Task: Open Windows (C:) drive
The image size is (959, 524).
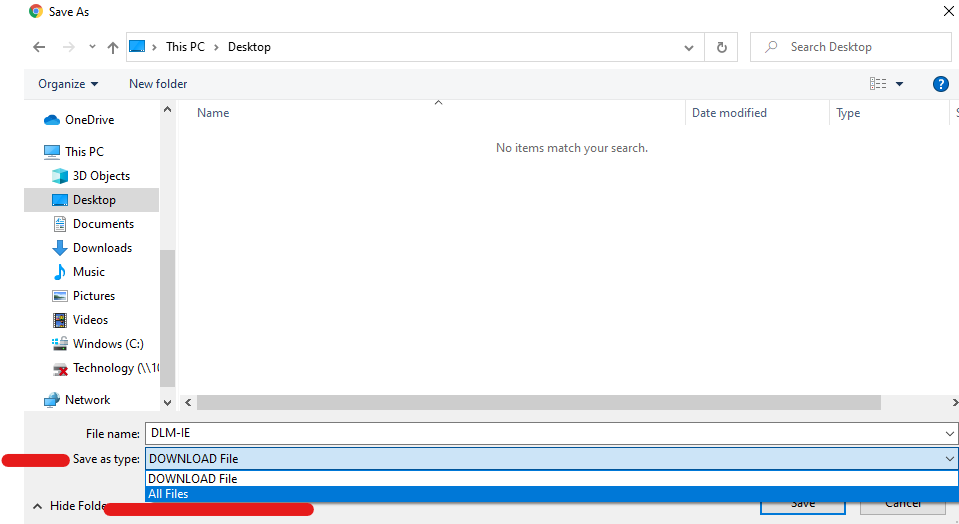Action: [x=108, y=344]
